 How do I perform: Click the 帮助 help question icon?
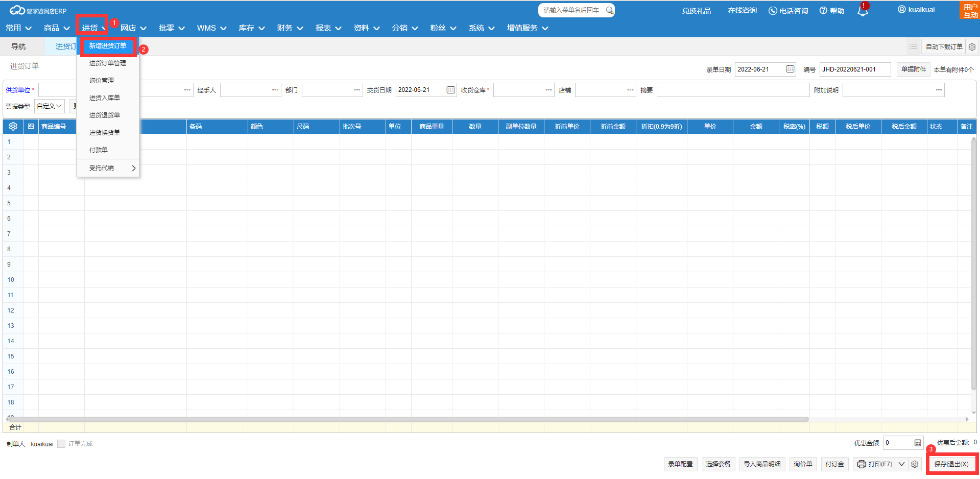pos(832,11)
